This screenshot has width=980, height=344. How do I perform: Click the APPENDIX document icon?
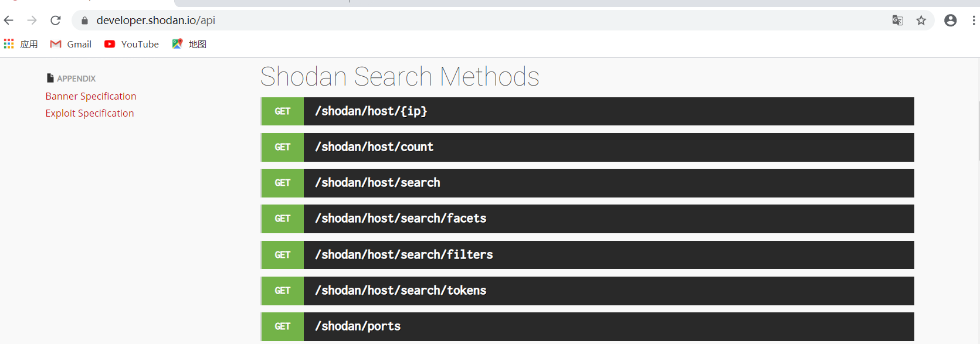click(x=49, y=77)
